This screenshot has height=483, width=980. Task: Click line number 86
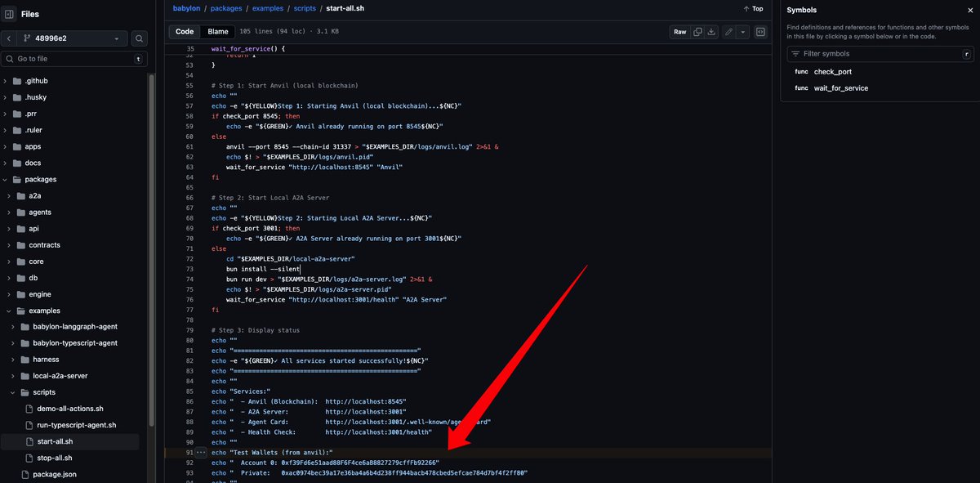click(x=189, y=401)
